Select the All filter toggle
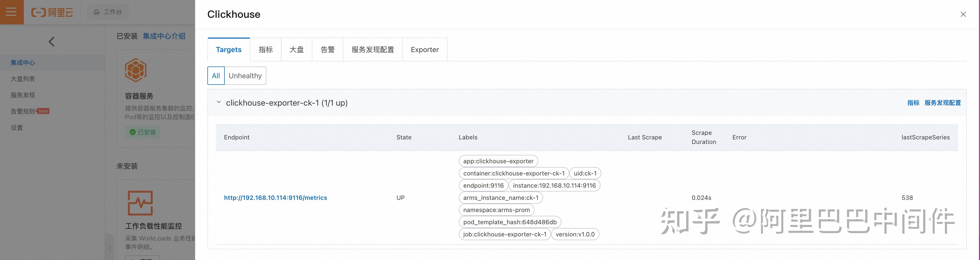Viewport: 980px width, 260px height. 216,76
